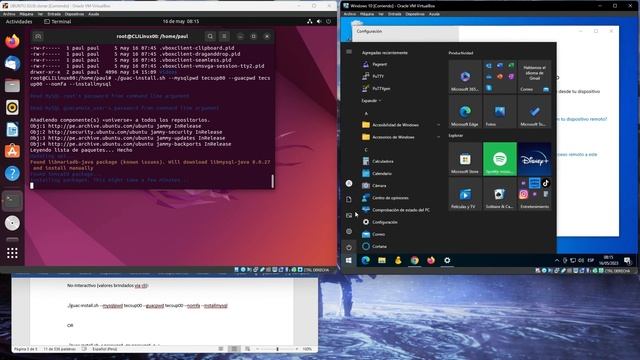This screenshot has height=360, width=640.
Task: Open the Microsoft Store tile
Action: click(465, 159)
